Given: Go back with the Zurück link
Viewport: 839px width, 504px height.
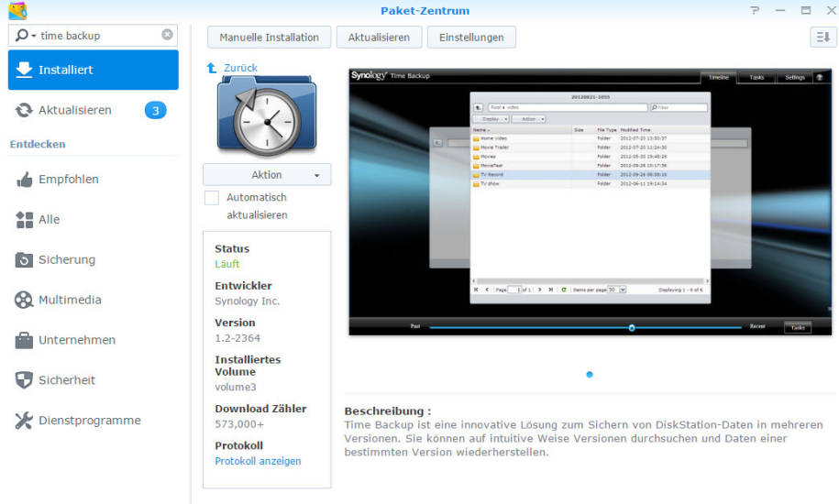Looking at the screenshot, I should coord(240,68).
